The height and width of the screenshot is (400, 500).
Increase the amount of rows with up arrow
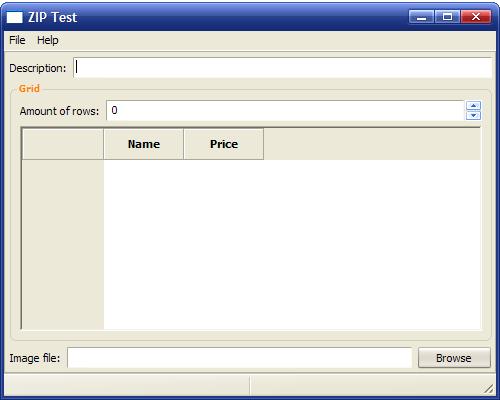pos(473,106)
